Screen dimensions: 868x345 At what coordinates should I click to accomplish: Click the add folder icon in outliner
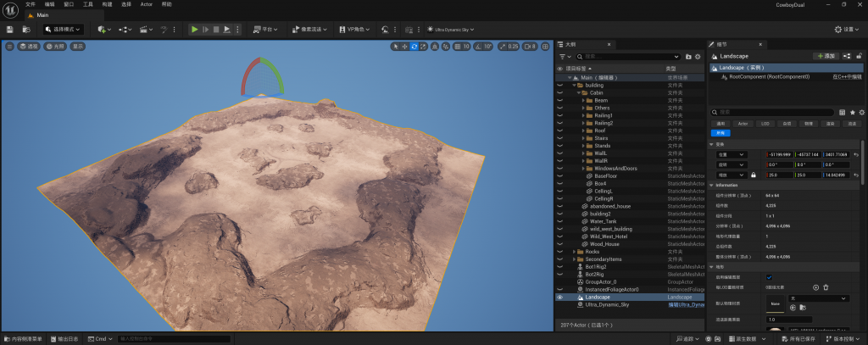coord(688,56)
